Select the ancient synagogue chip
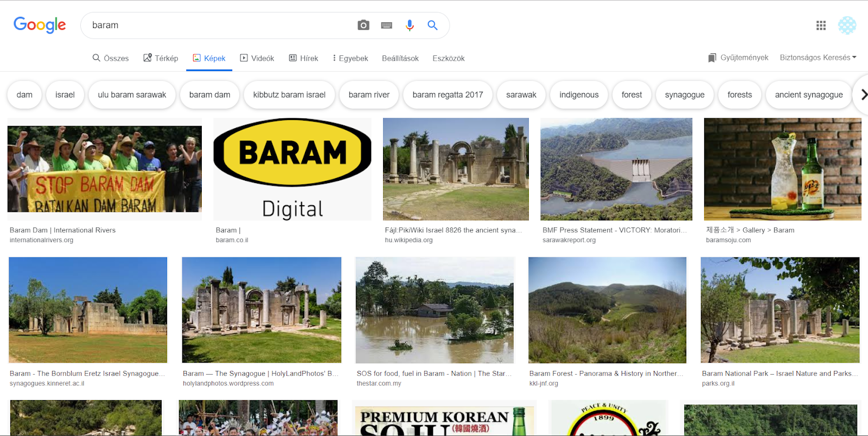This screenshot has height=436, width=868. (x=809, y=94)
